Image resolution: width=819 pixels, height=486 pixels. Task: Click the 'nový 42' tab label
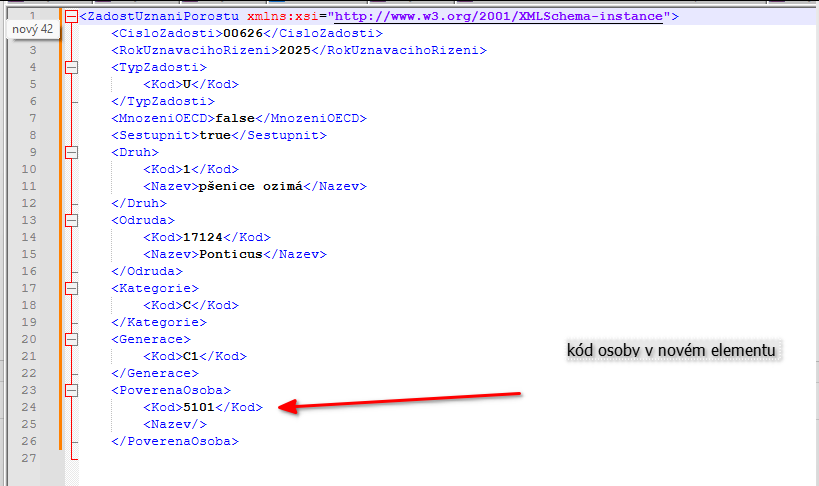click(x=33, y=31)
